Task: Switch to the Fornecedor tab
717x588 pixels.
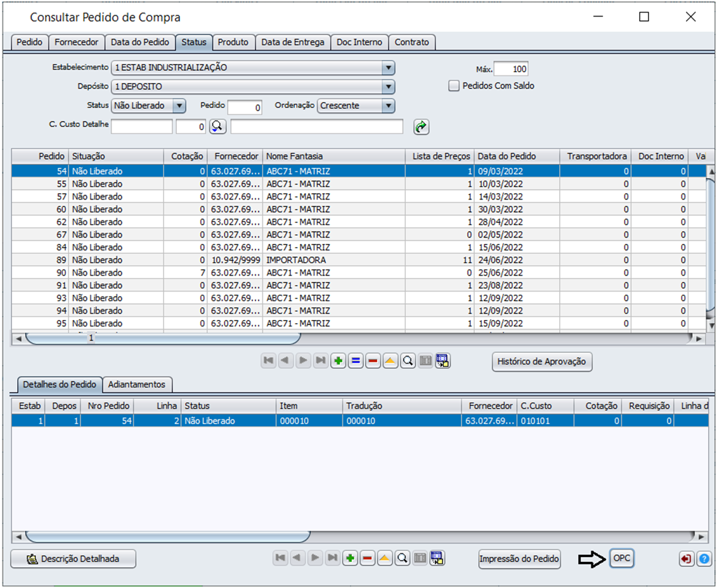Action: coord(76,42)
